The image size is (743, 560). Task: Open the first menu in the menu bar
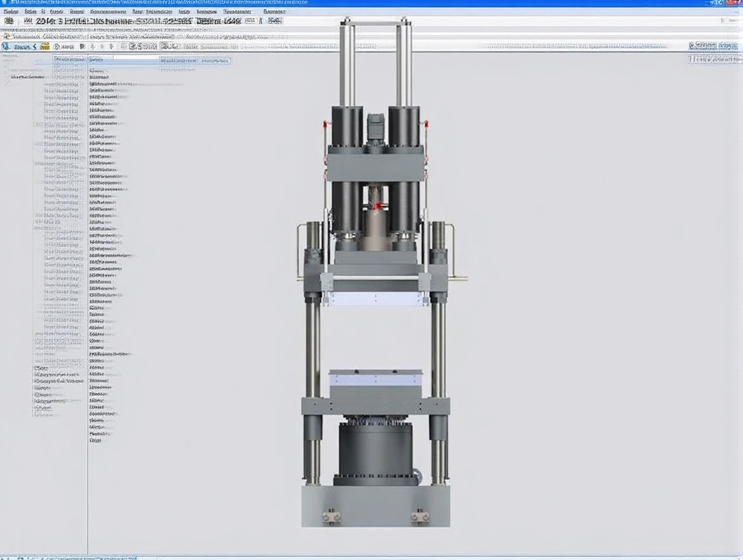point(11,11)
